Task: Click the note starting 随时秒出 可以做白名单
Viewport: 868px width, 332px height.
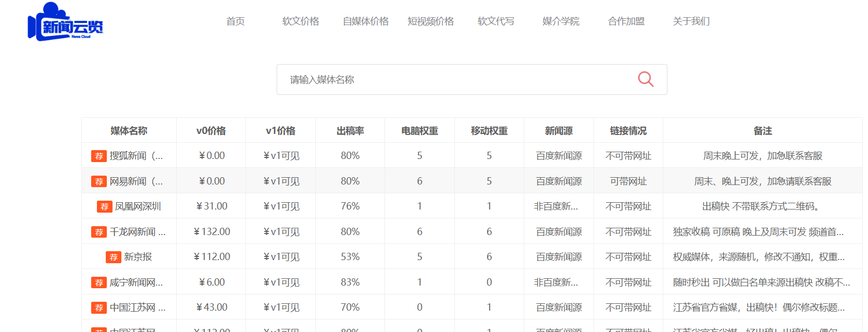Action: pos(761,282)
